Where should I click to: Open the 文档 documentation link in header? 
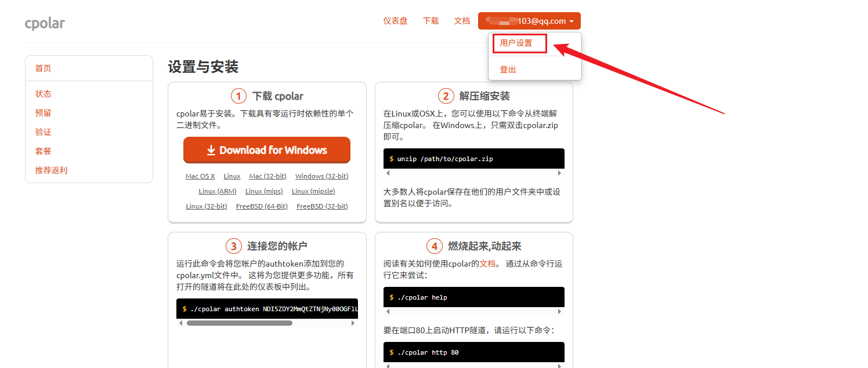(x=462, y=21)
